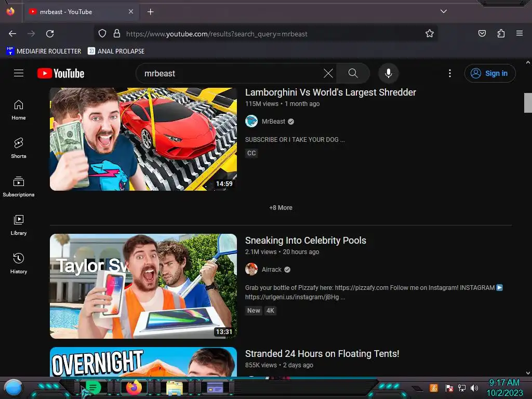532x399 pixels.
Task: Bookmark this page with star
Action: point(430,34)
